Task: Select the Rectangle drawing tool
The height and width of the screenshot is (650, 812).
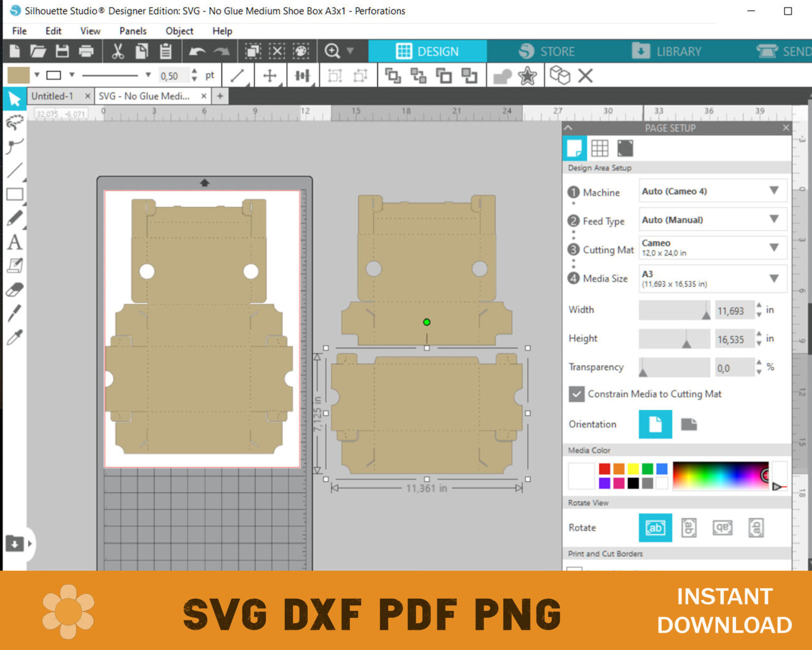Action: click(x=15, y=194)
